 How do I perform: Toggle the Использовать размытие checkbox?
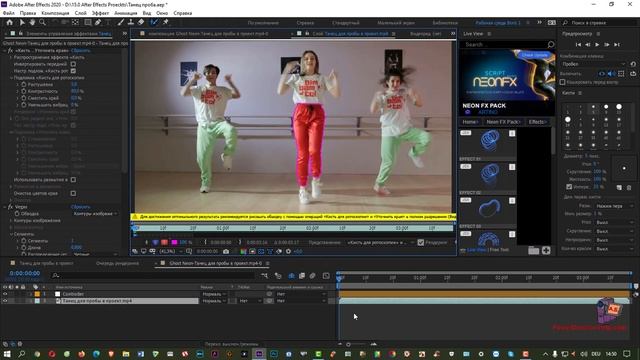pos(73,180)
